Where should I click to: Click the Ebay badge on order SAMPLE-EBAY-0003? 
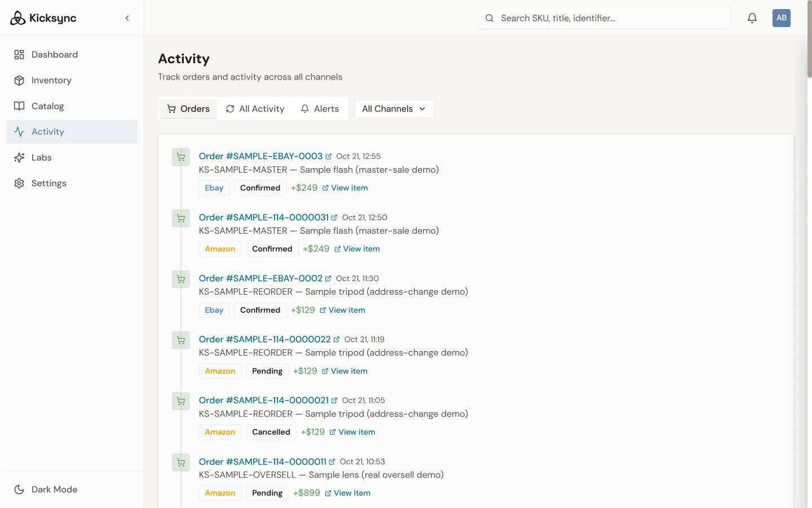[x=214, y=188]
